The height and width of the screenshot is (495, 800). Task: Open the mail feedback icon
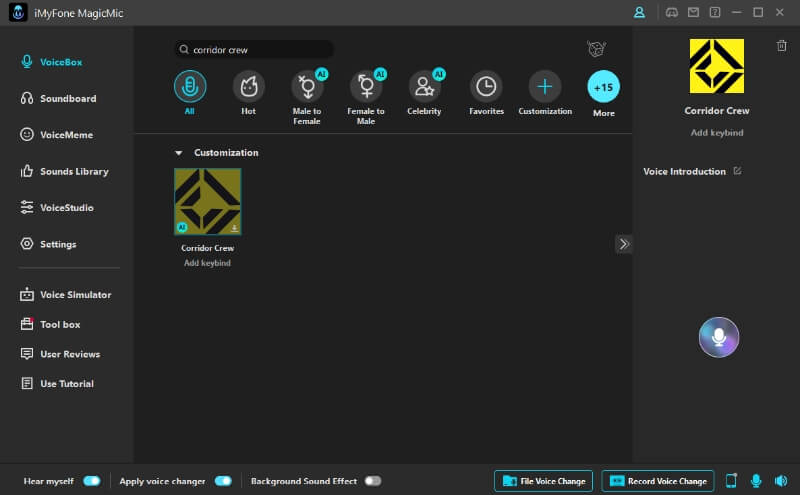(x=693, y=12)
